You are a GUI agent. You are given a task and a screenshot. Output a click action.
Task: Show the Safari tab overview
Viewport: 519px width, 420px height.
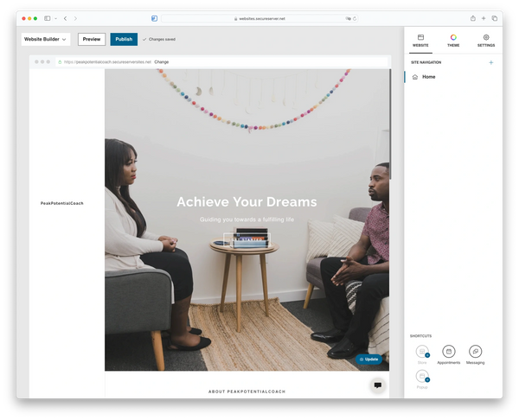pos(495,18)
